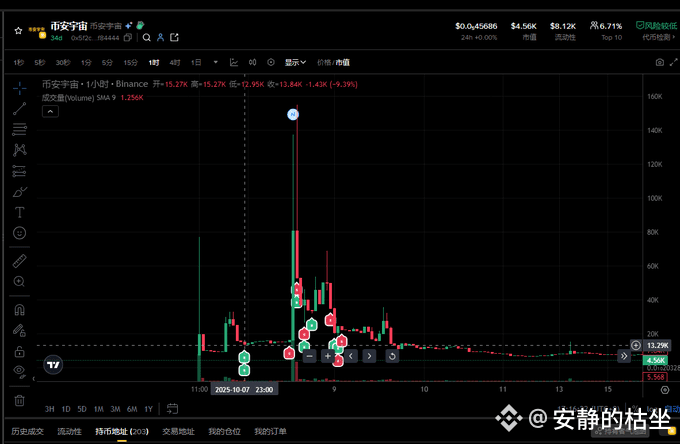Screen dimensions: 680x444
Task: Zoom in chart with plus button
Action: 328,356
